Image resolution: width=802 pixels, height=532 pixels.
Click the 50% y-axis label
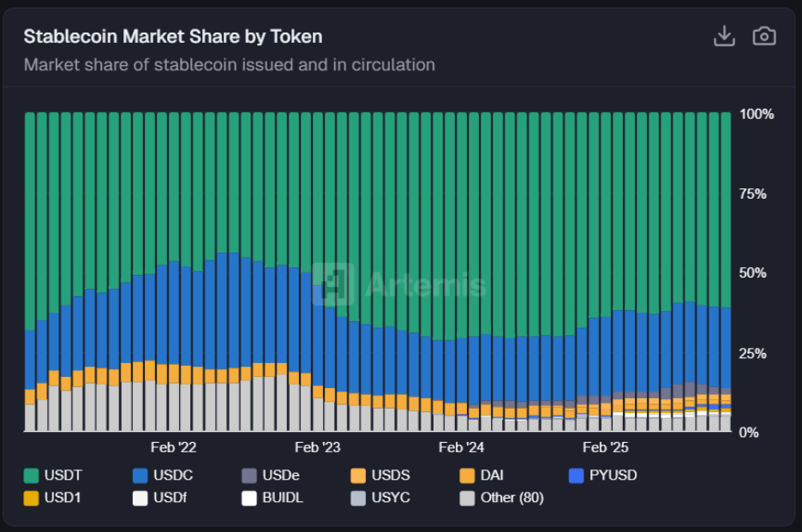pyautogui.click(x=751, y=273)
